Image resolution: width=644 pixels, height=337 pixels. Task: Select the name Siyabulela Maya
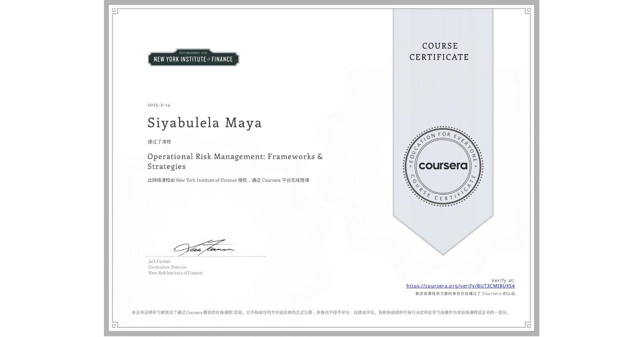205,123
